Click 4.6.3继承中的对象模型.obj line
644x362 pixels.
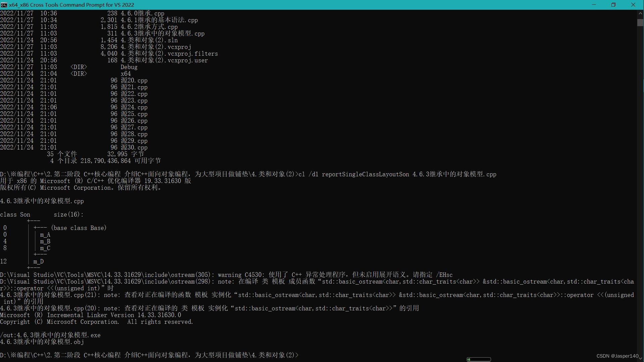click(42, 342)
